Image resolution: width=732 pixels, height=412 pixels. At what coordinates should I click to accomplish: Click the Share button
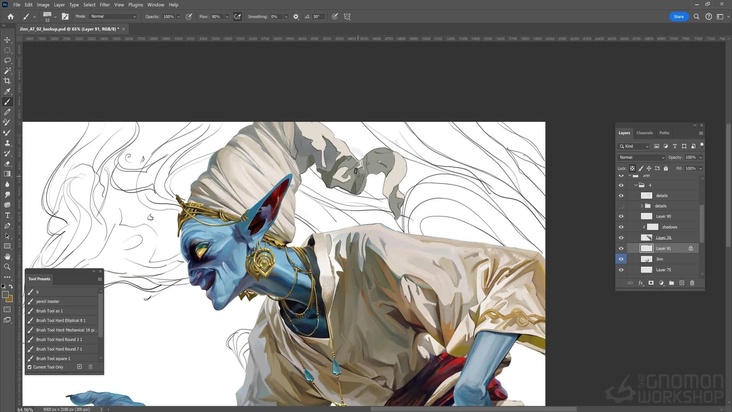pos(679,16)
